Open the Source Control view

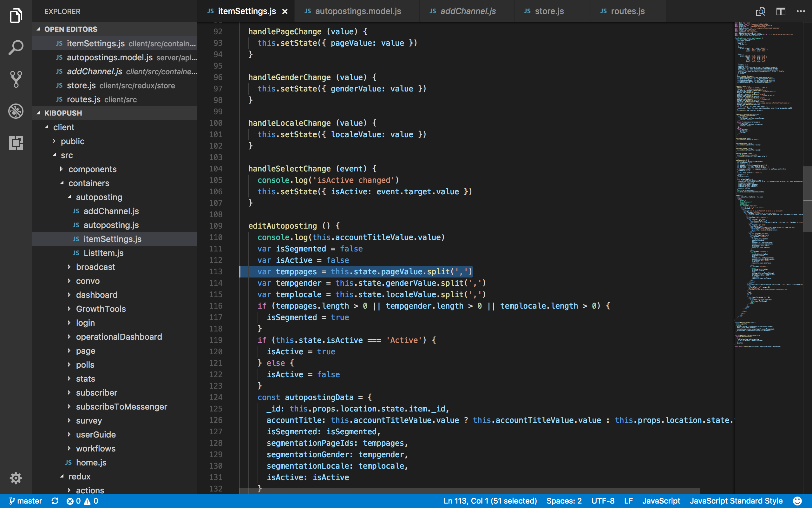click(x=16, y=79)
